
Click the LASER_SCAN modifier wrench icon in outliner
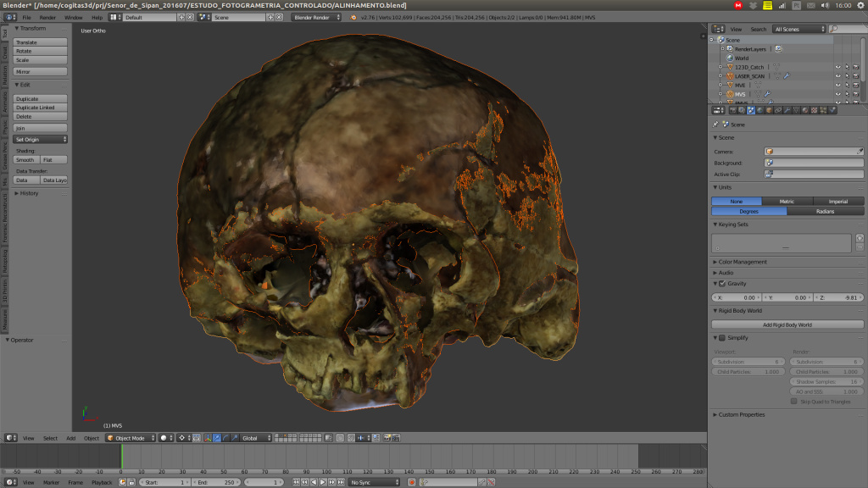[787, 75]
